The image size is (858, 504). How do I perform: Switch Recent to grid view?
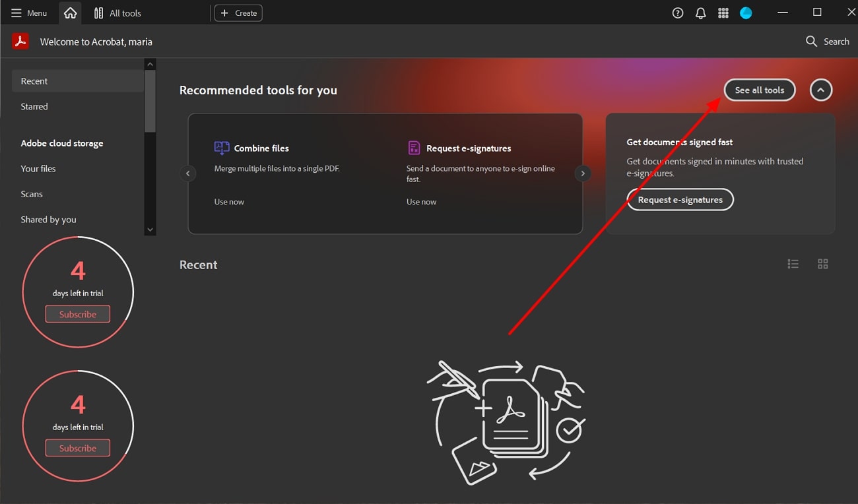822,264
